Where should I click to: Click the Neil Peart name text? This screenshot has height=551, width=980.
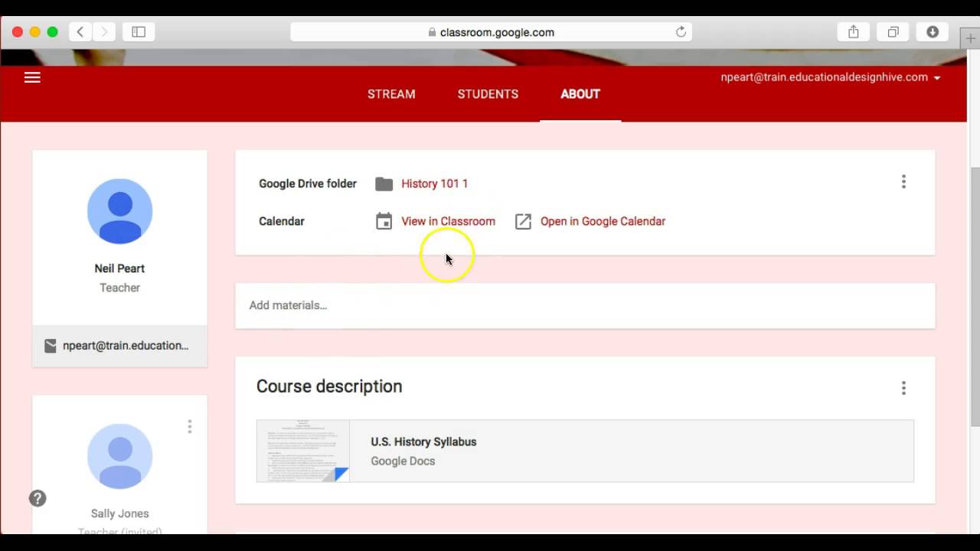pyautogui.click(x=119, y=269)
